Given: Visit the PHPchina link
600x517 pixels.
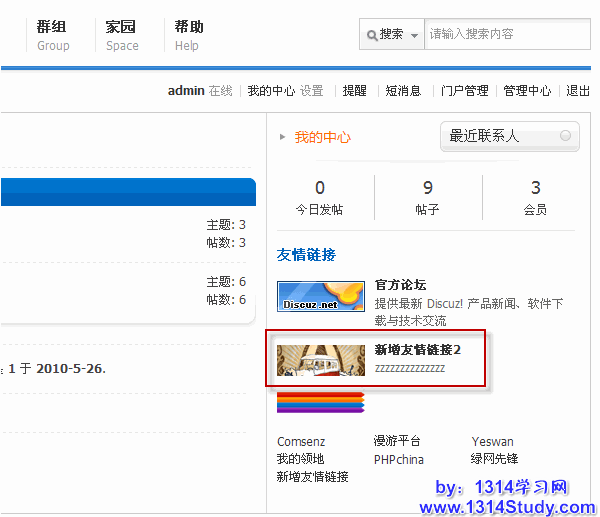Looking at the screenshot, I should (398, 459).
